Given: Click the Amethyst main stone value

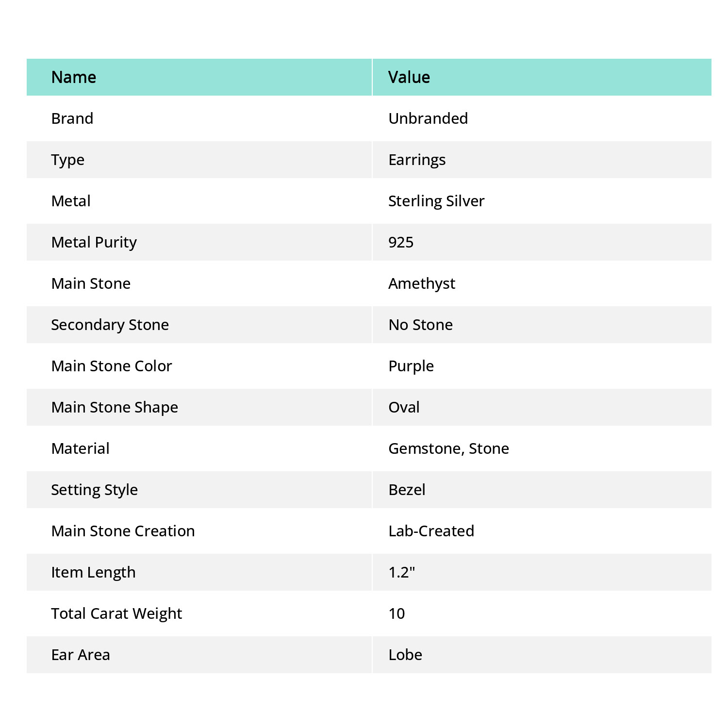Looking at the screenshot, I should [422, 284].
